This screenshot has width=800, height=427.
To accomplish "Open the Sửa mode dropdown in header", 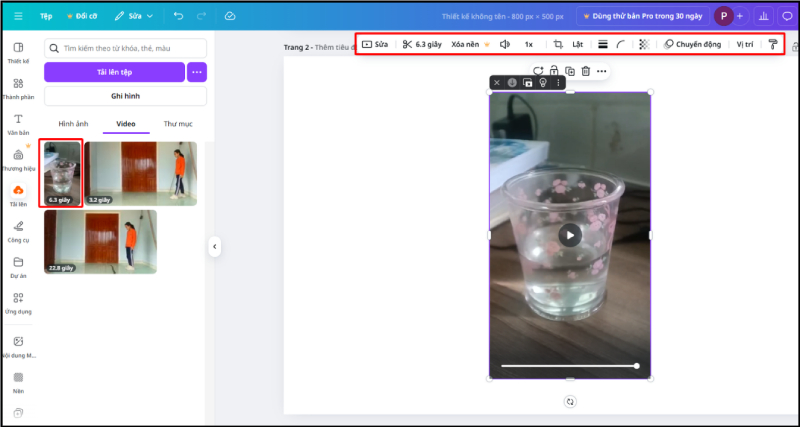I will point(134,16).
